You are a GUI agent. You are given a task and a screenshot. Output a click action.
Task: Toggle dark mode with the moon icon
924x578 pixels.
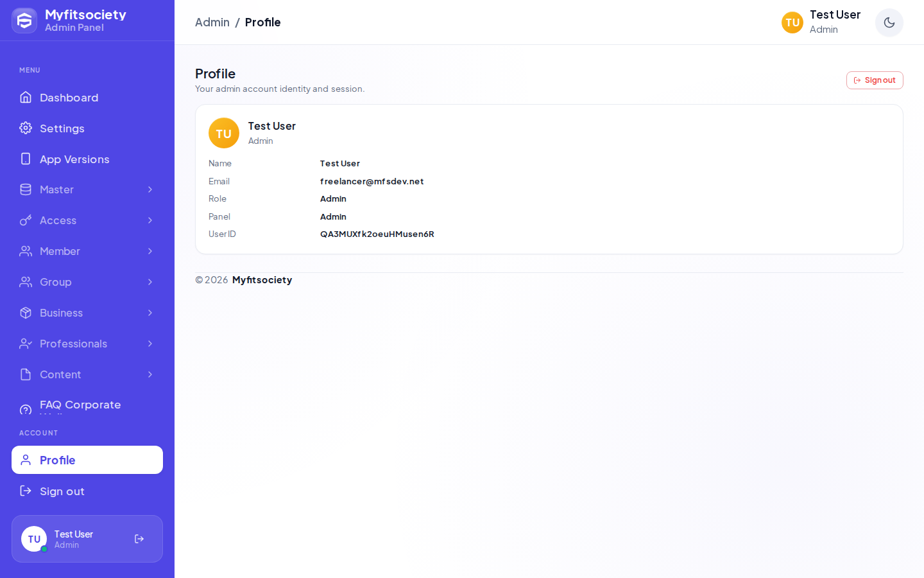pos(889,22)
